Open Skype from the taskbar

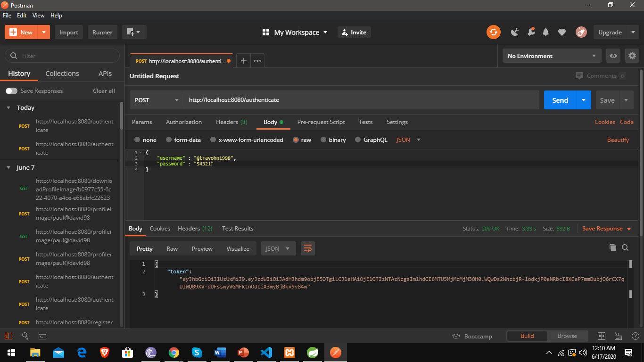[197, 352]
